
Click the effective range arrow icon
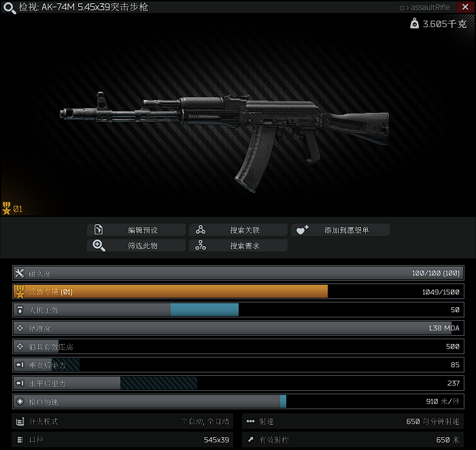[x=250, y=439]
